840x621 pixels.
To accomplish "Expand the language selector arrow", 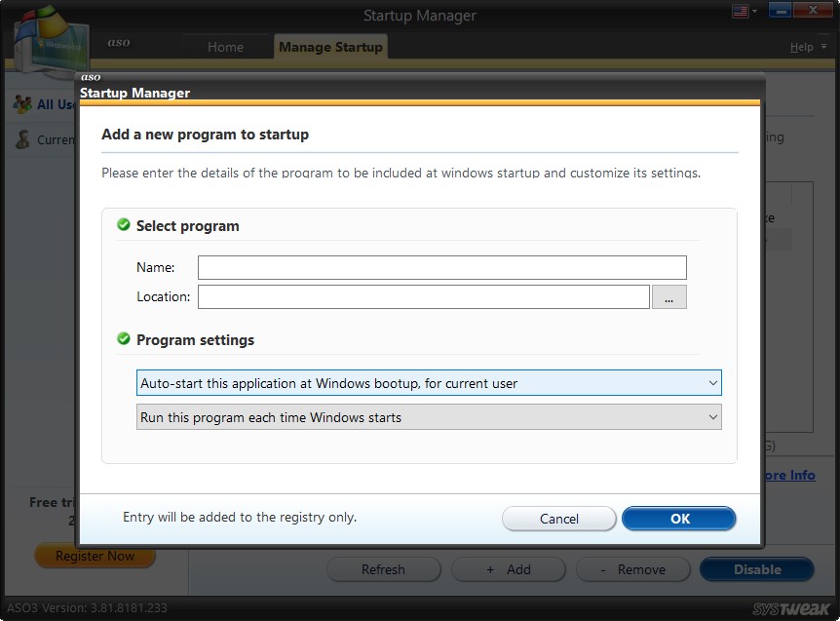I will [x=753, y=9].
